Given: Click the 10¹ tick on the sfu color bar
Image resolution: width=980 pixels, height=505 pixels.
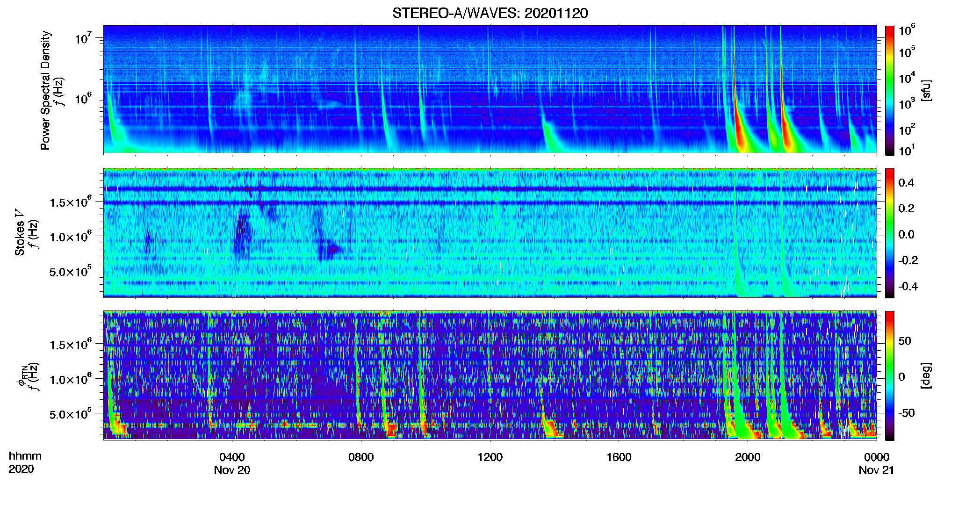Looking at the screenshot, I should [x=907, y=150].
